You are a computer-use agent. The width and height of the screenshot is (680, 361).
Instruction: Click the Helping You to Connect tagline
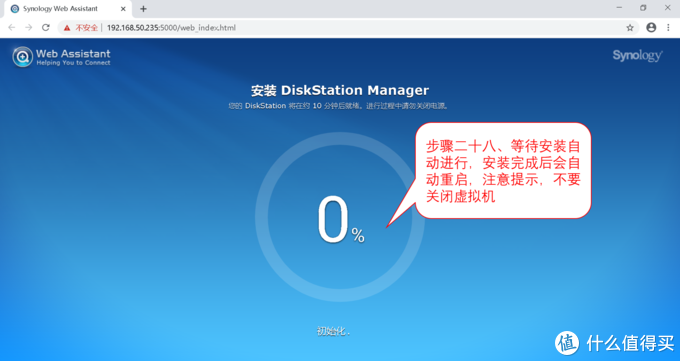[x=73, y=63]
